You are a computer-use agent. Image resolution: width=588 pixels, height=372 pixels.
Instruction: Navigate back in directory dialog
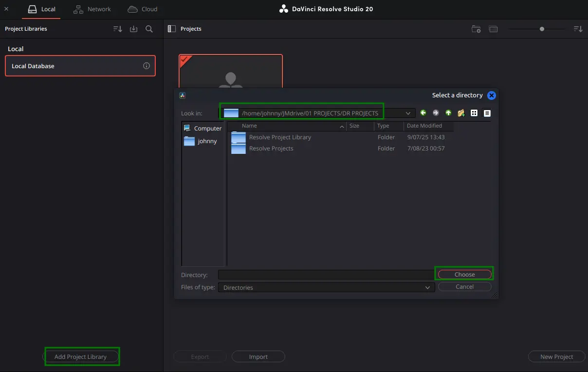423,113
